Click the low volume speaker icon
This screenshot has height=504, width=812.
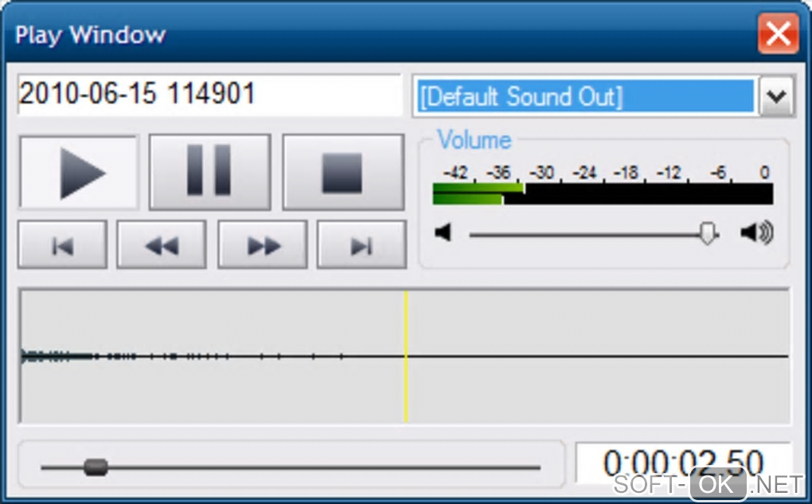point(443,232)
